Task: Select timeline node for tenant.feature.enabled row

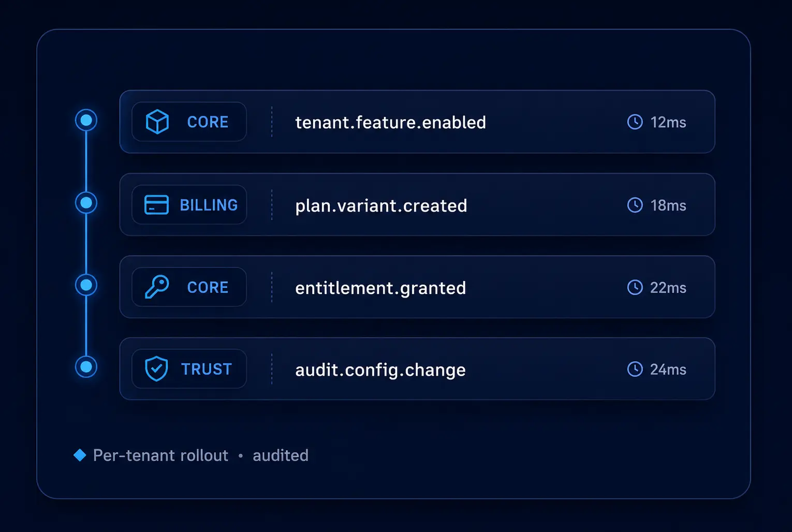Action: click(x=86, y=120)
